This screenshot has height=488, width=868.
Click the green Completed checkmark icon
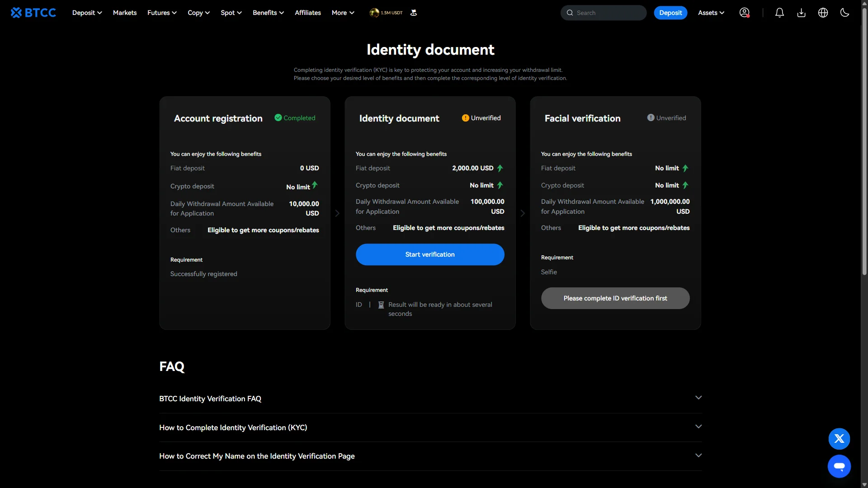pyautogui.click(x=278, y=117)
